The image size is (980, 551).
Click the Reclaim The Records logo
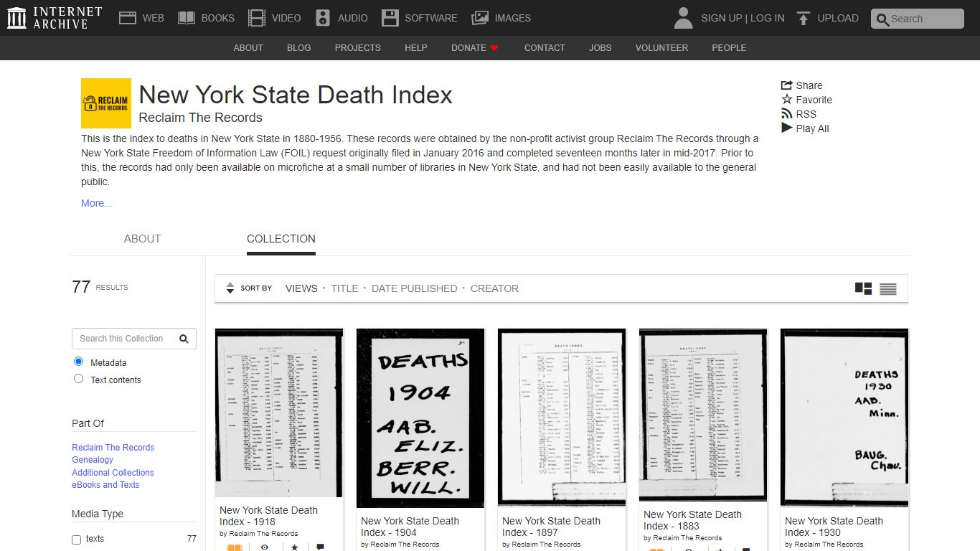click(x=106, y=103)
